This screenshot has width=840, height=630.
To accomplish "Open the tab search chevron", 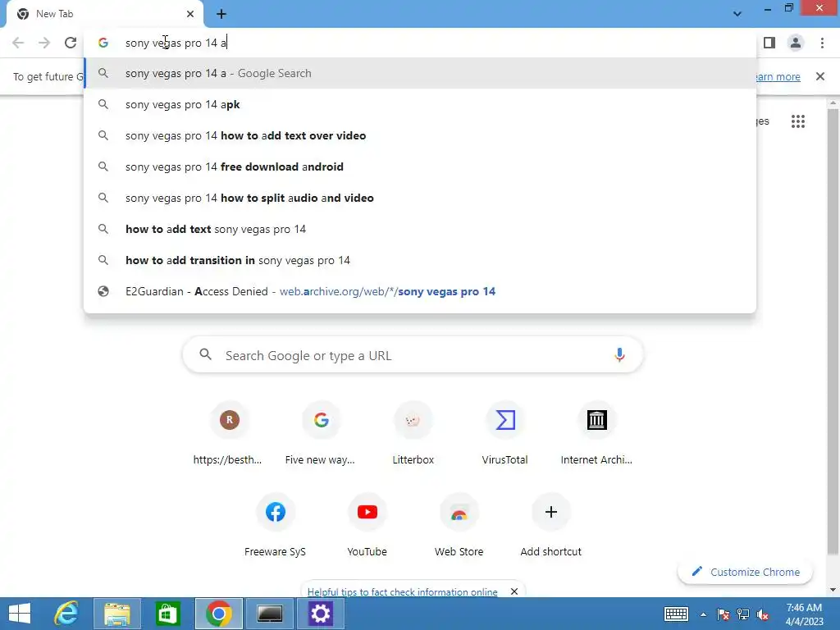I will 737,14.
